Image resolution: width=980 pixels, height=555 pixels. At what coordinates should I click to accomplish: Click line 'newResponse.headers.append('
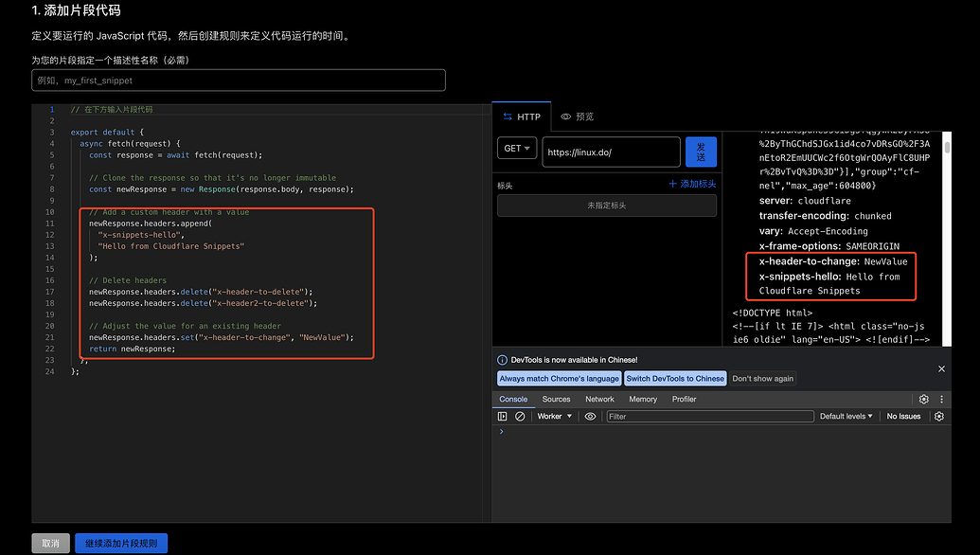click(x=150, y=224)
